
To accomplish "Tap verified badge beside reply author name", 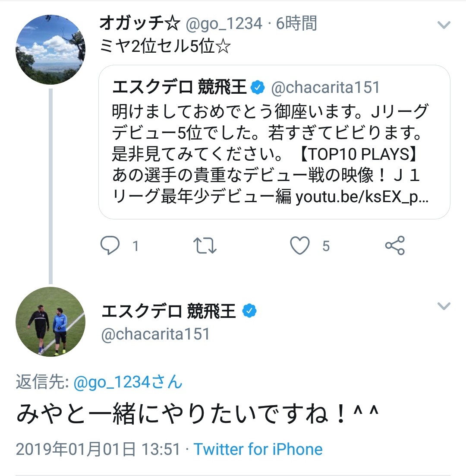I will pos(249,311).
